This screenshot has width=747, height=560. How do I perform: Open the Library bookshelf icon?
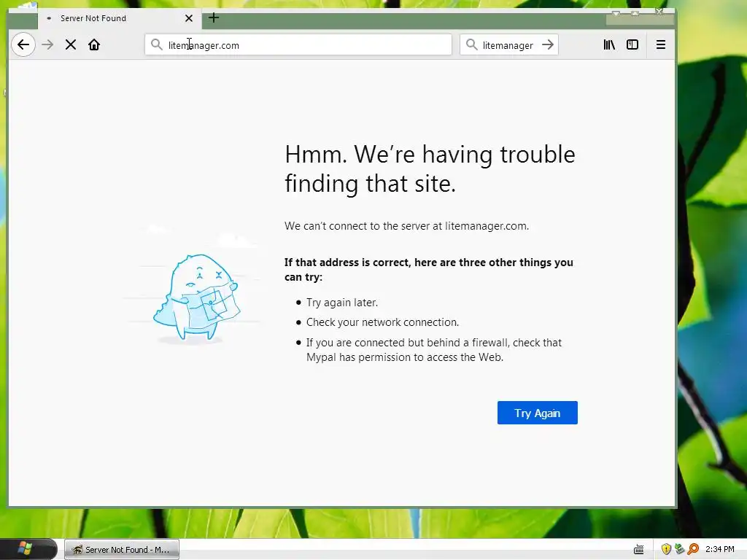click(609, 44)
